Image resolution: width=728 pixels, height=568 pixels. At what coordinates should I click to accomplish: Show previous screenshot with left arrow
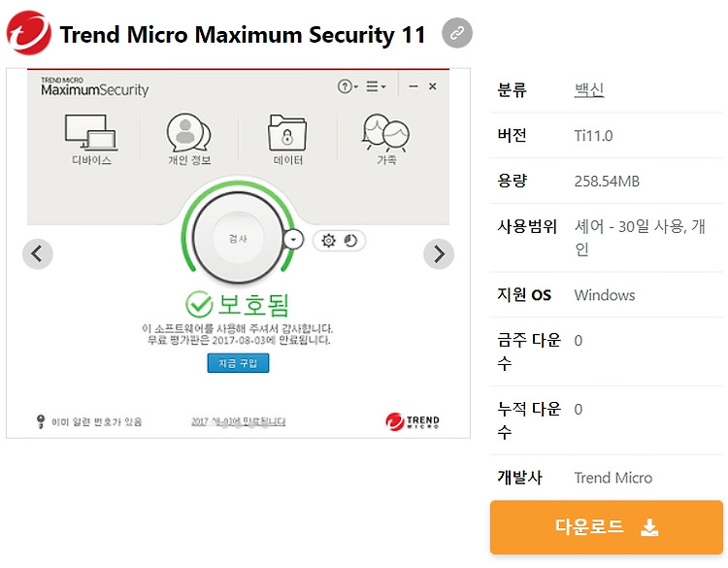(x=38, y=254)
